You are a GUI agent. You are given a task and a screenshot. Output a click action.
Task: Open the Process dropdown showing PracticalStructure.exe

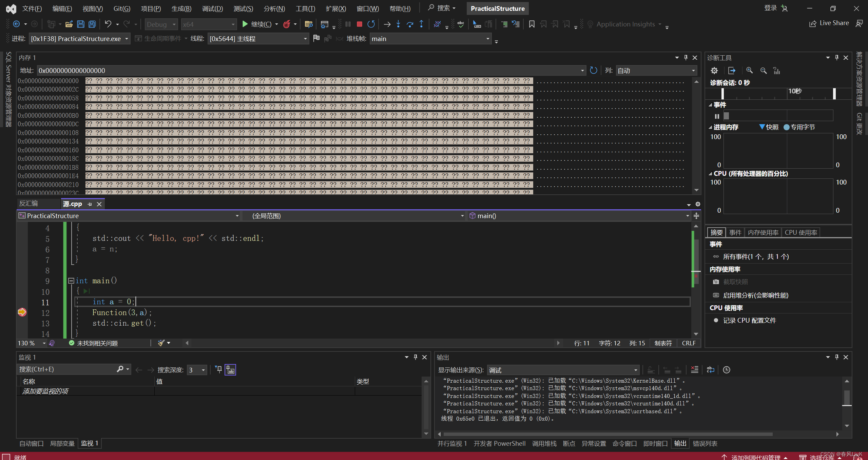(79, 39)
